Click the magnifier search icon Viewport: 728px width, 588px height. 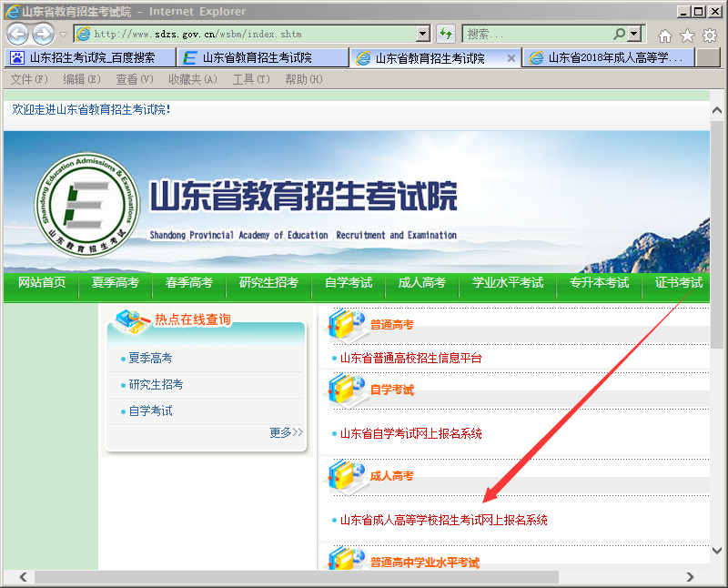619,34
